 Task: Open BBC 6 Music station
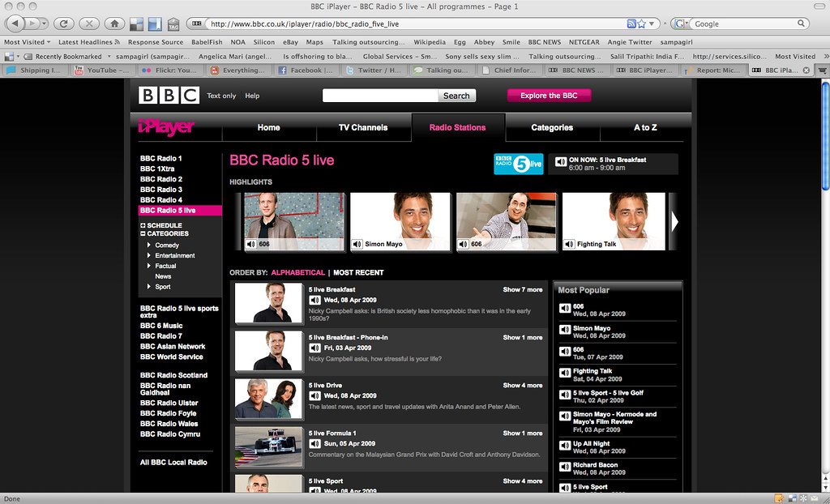click(x=161, y=326)
